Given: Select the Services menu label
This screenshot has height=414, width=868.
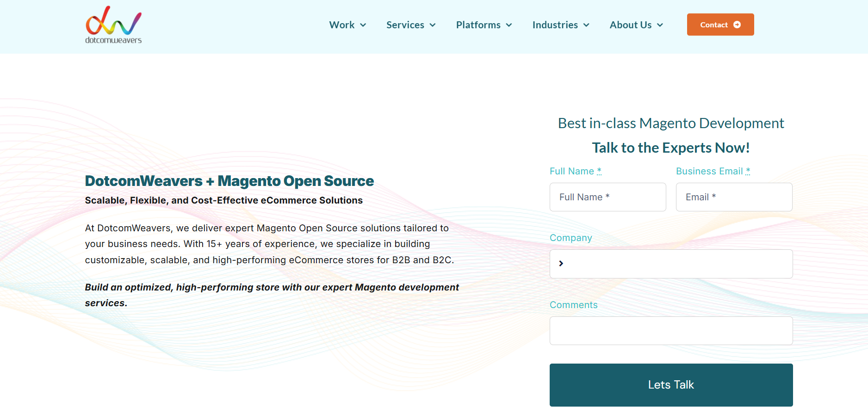Looking at the screenshot, I should point(405,25).
